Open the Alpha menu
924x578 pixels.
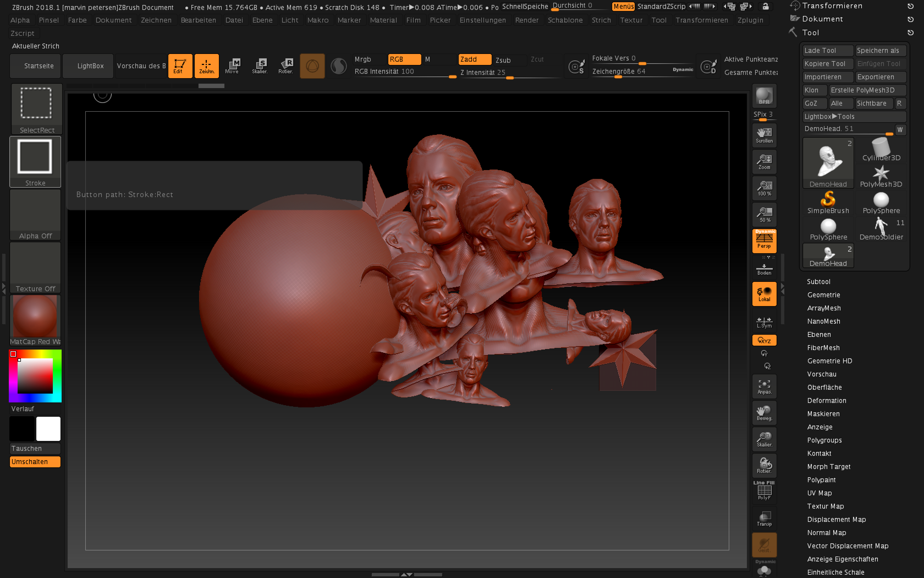(x=20, y=20)
